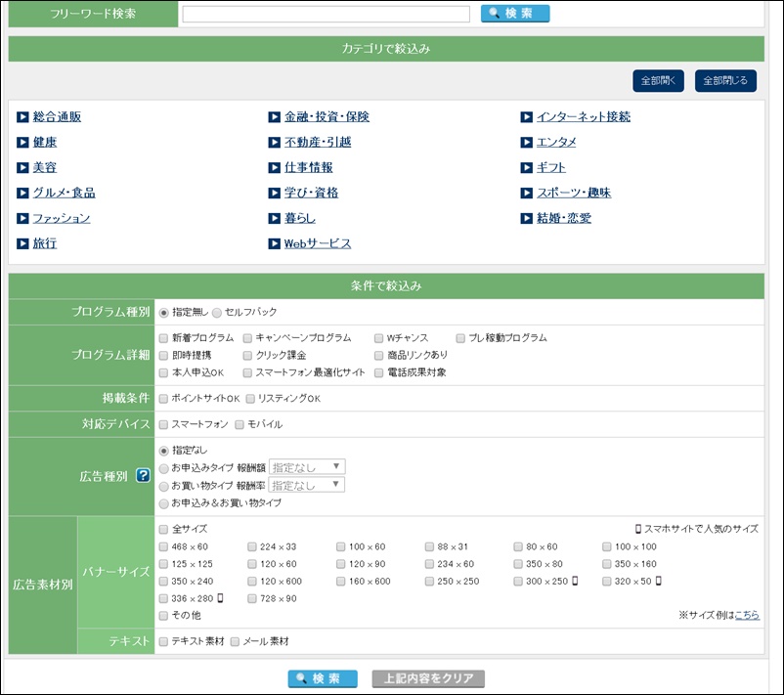Click the bottom 検索 button
The width and height of the screenshot is (784, 695).
point(323,678)
